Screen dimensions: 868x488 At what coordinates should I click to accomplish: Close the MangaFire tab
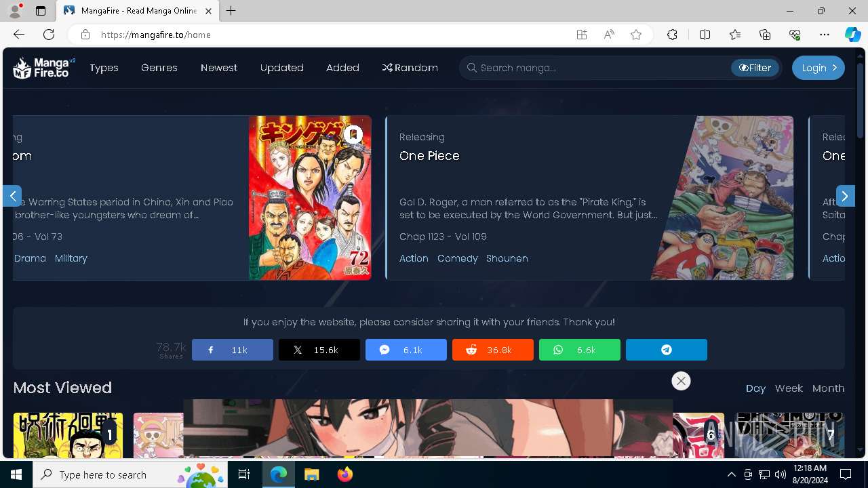[x=209, y=11]
